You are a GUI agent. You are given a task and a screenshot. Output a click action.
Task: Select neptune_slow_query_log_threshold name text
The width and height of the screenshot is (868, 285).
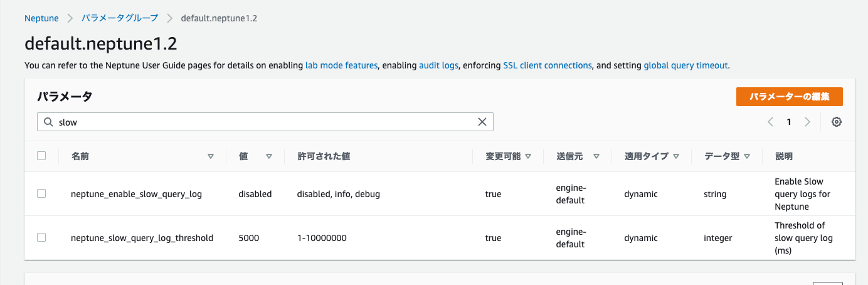pos(142,238)
